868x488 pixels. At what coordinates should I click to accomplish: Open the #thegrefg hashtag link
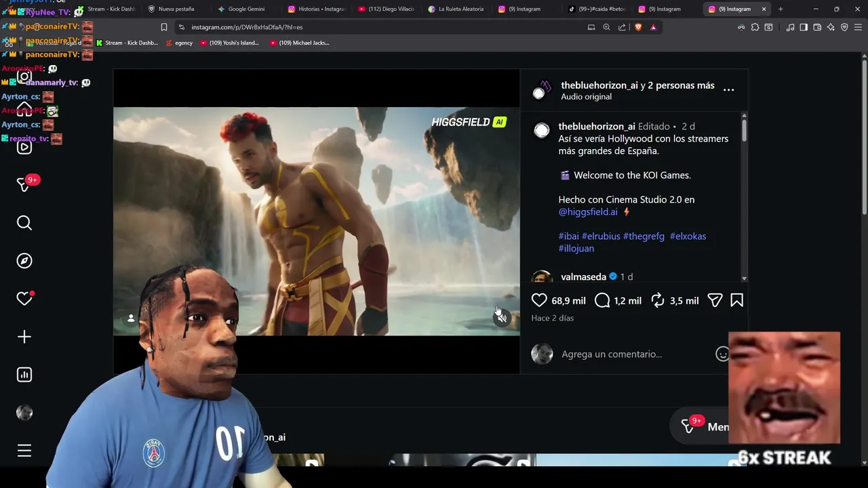(x=644, y=236)
